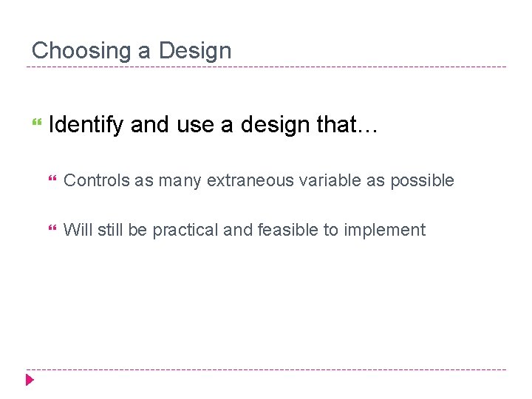
Task: Click the "Choosing a Design" slide title
Action: coord(132,50)
